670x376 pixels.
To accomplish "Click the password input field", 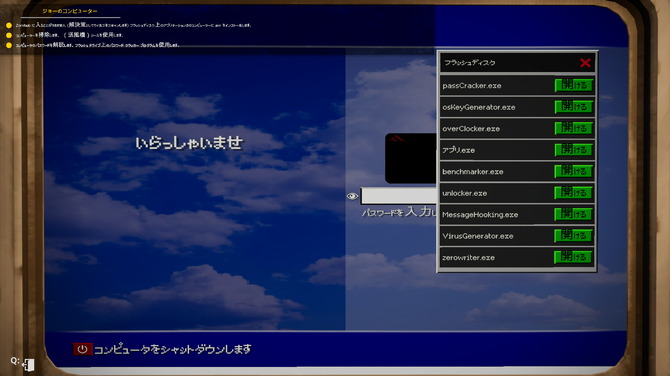I will (399, 196).
